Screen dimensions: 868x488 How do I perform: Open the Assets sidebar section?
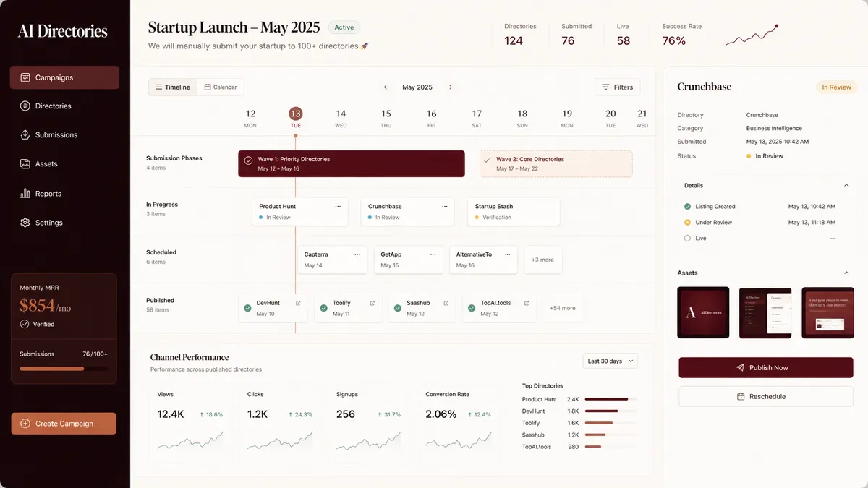(x=64, y=163)
